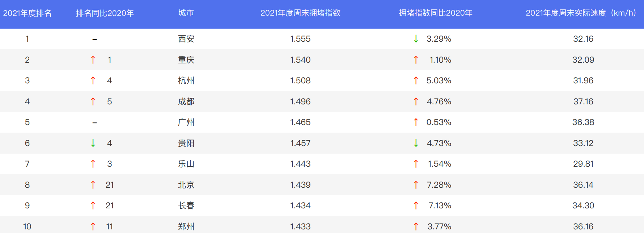Click the 2021年度周末拥堵指数 column header
The height and width of the screenshot is (233, 644).
point(300,13)
